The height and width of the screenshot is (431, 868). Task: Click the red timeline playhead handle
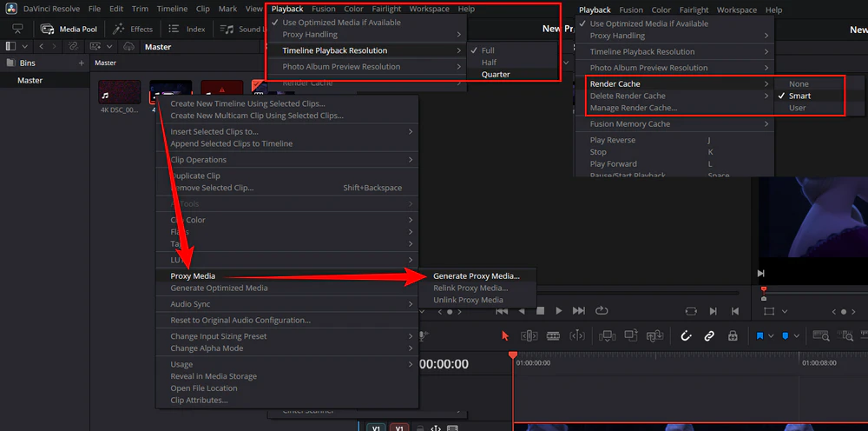tap(513, 355)
